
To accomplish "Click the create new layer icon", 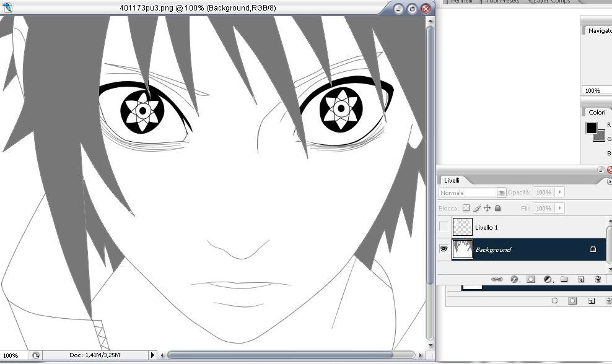I will [x=581, y=279].
